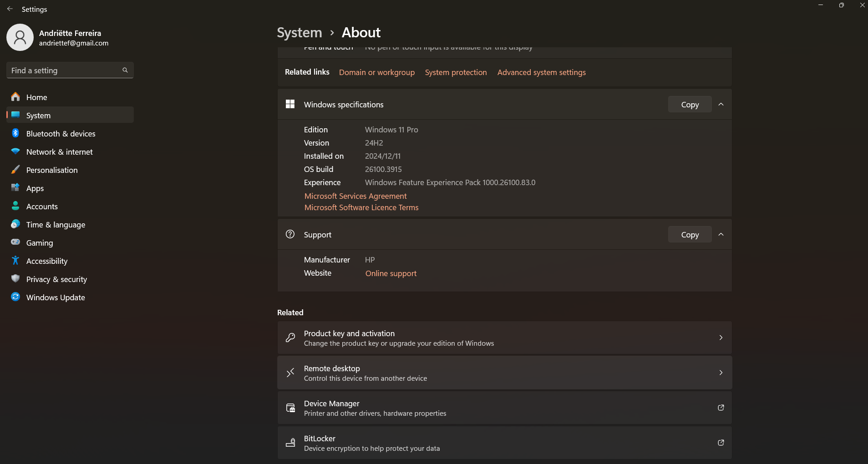This screenshot has height=464, width=868.
Task: Click the Network wifi icon in sidebar
Action: coord(15,151)
